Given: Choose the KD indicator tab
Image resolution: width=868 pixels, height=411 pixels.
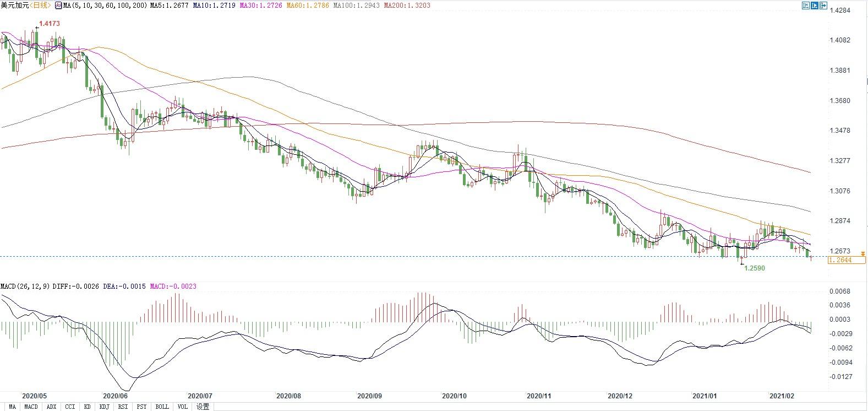Looking at the screenshot, I should [87, 407].
